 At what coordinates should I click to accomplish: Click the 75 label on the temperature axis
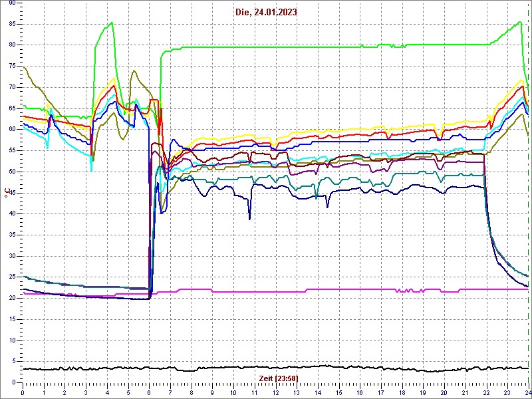point(12,66)
